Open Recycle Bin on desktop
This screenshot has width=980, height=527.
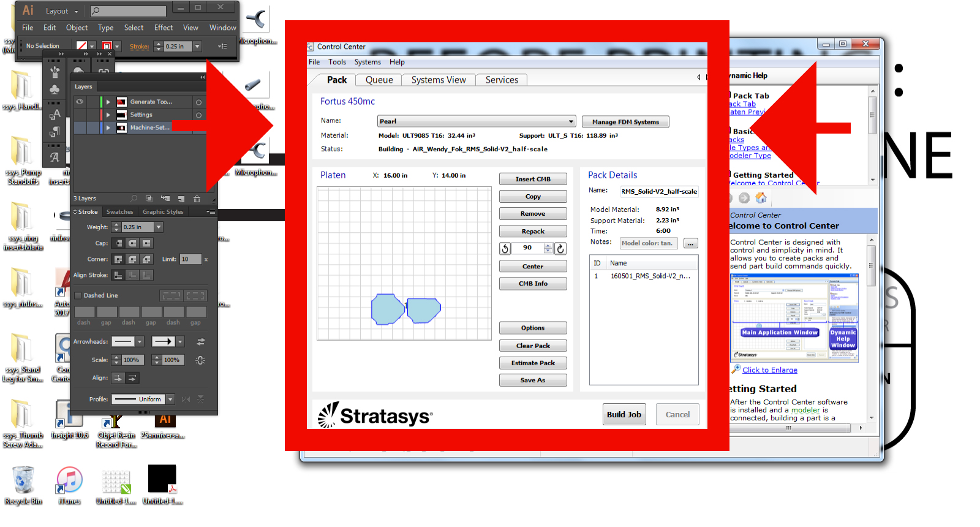(x=23, y=485)
